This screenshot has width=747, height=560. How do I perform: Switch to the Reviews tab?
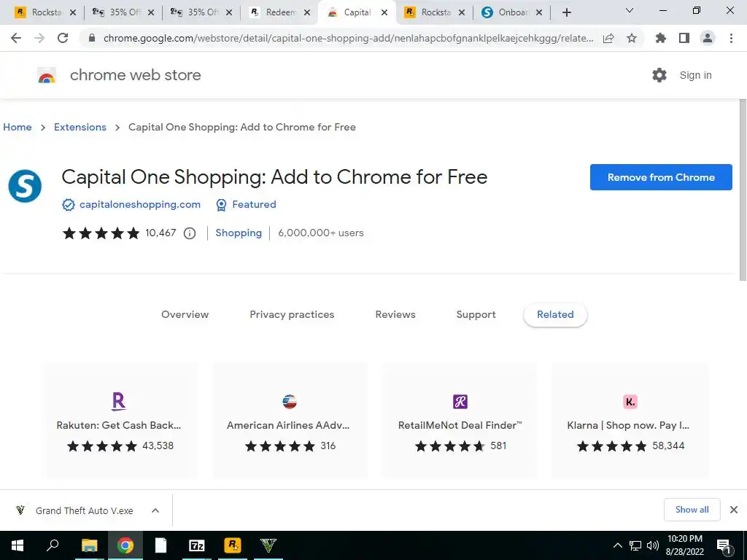(x=395, y=315)
